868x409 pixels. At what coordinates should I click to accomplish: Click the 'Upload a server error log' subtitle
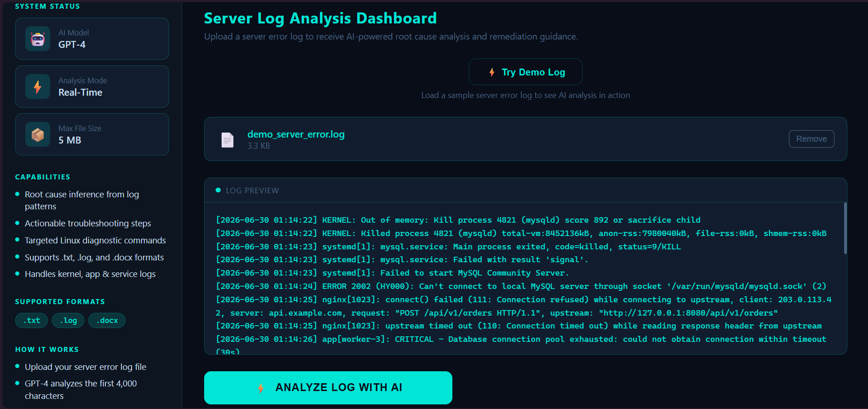click(x=391, y=37)
